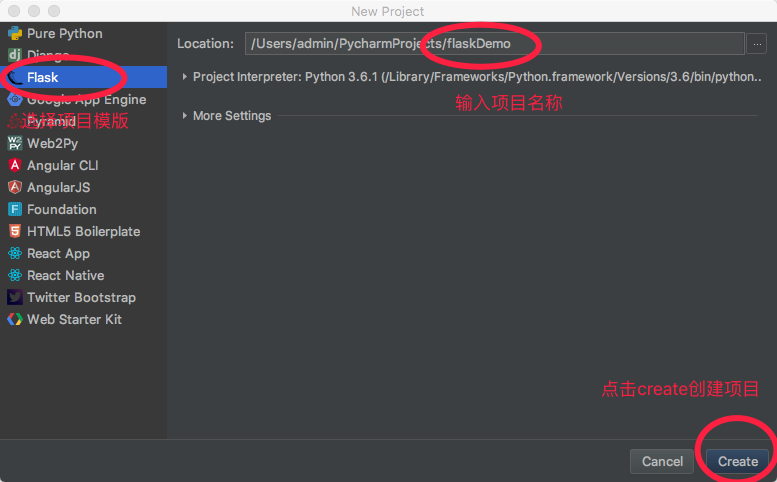This screenshot has height=482, width=777.
Task: Click the React App icon
Action: coord(15,253)
